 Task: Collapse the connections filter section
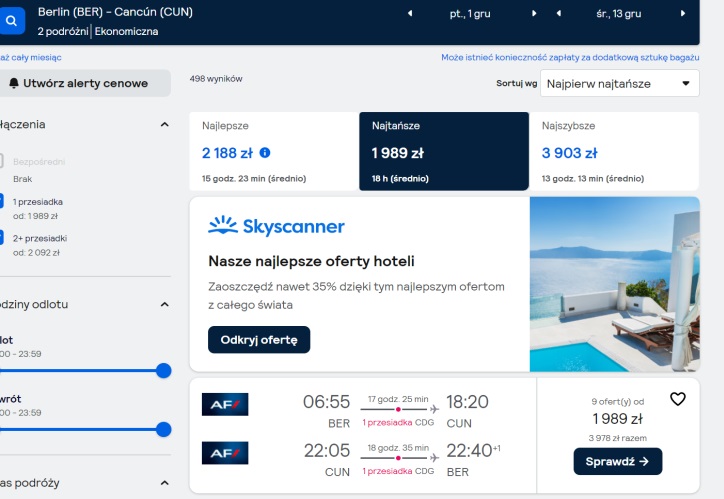tap(164, 125)
